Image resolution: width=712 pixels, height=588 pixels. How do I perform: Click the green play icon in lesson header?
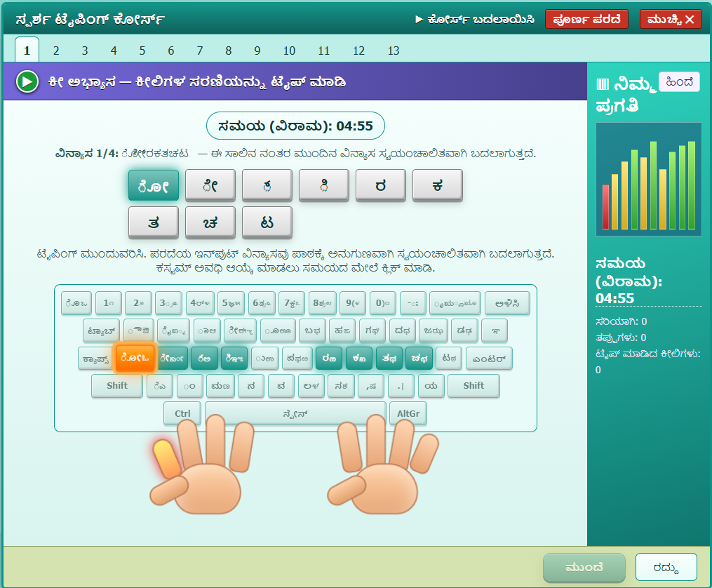tap(27, 82)
